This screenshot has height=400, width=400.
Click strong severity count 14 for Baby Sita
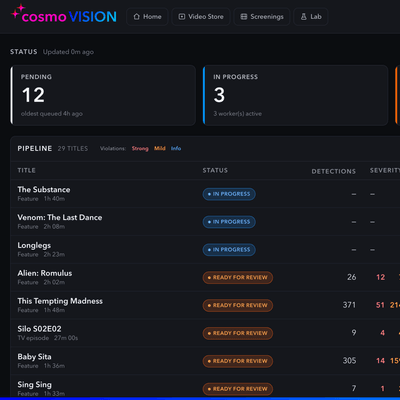pos(380,361)
